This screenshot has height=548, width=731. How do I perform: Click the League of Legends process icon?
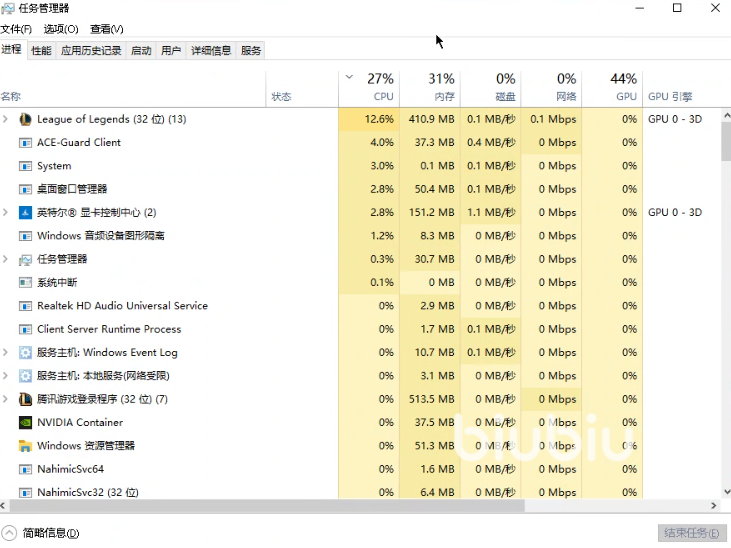tap(26, 119)
